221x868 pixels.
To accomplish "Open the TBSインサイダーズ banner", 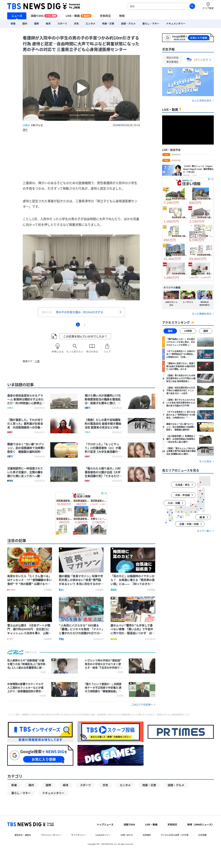I will point(40,732).
